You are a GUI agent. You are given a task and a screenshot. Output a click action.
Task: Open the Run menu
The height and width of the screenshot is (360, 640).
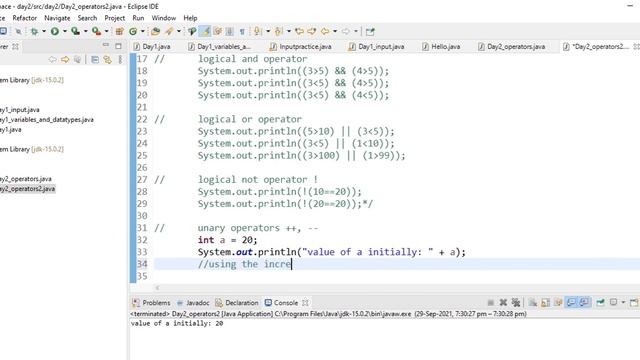click(x=138, y=18)
